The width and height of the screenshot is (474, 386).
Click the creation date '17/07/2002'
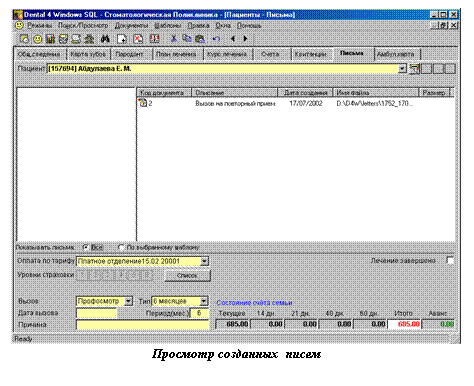[306, 103]
